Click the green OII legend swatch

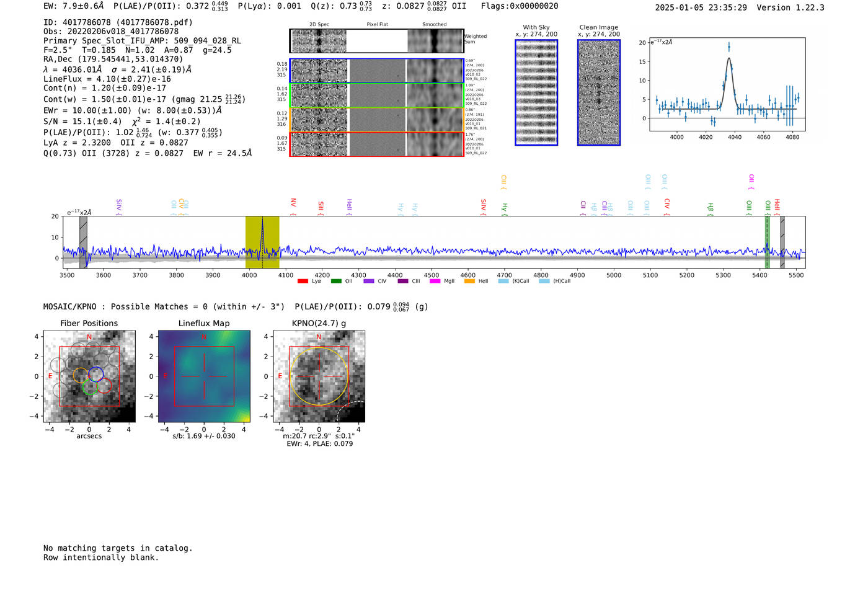pyautogui.click(x=336, y=281)
